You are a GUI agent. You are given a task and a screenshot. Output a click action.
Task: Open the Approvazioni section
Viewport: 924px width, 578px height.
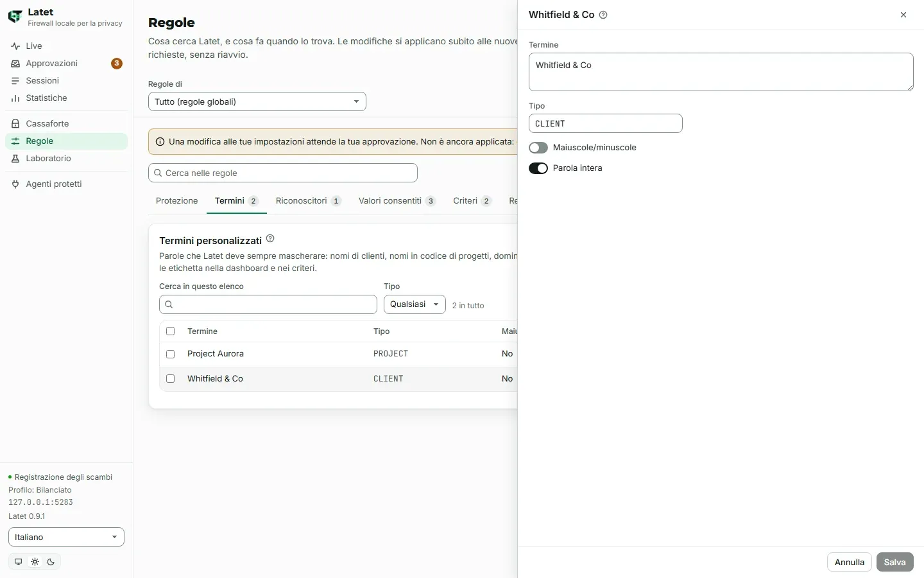(66, 64)
